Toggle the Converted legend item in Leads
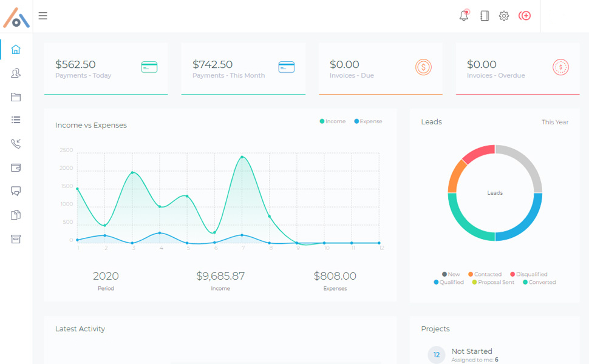This screenshot has height=364, width=589. [539, 282]
